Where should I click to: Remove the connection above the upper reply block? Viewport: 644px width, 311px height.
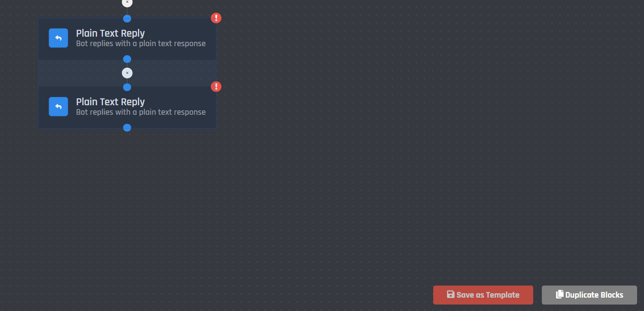[x=127, y=3]
